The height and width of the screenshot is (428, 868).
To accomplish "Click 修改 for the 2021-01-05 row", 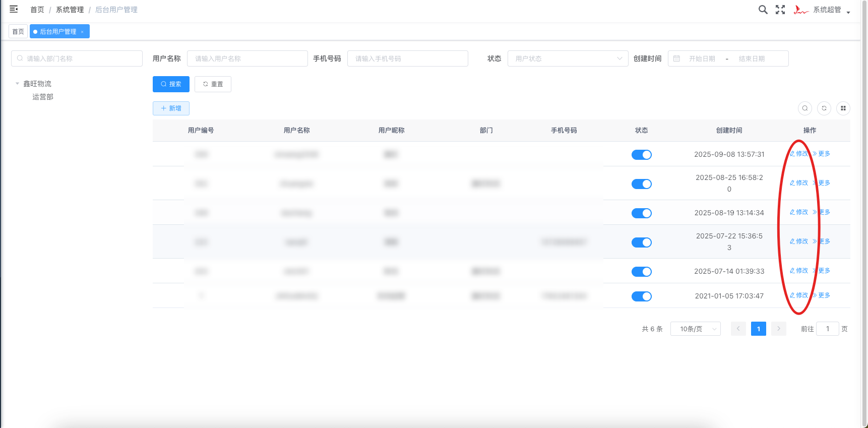I will 799,295.
